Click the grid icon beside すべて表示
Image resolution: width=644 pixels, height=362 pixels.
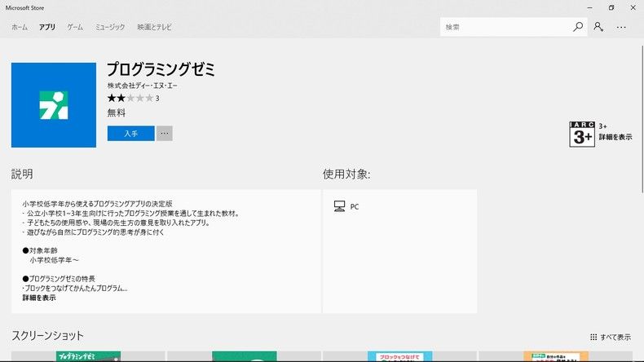coord(593,337)
